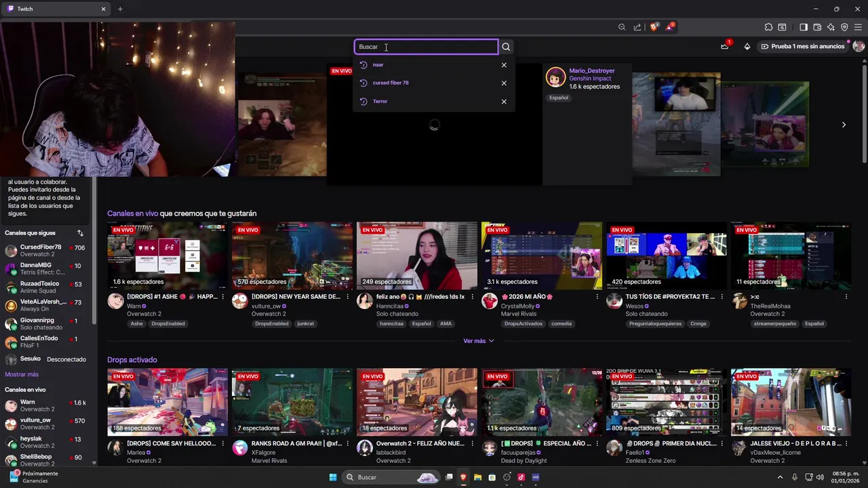Open CursedFiber78 followed channel
Viewport: 868px width, 488px height.
(45, 250)
